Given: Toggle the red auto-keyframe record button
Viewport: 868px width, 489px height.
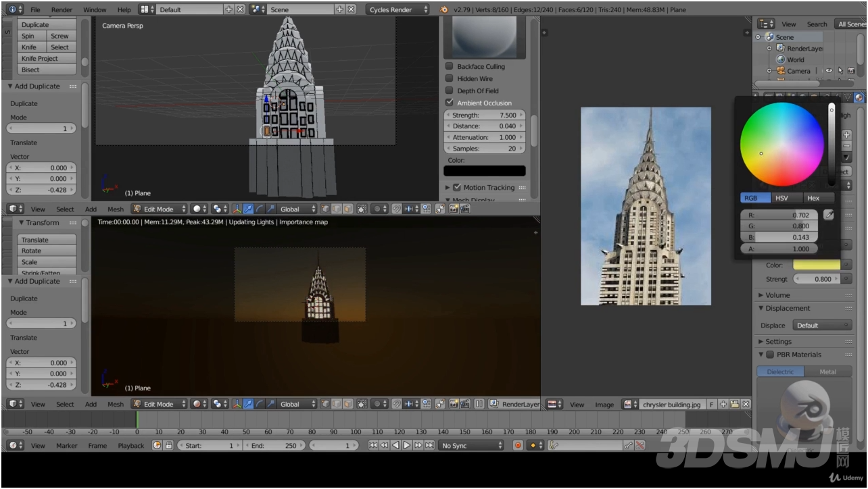Looking at the screenshot, I should coord(518,446).
